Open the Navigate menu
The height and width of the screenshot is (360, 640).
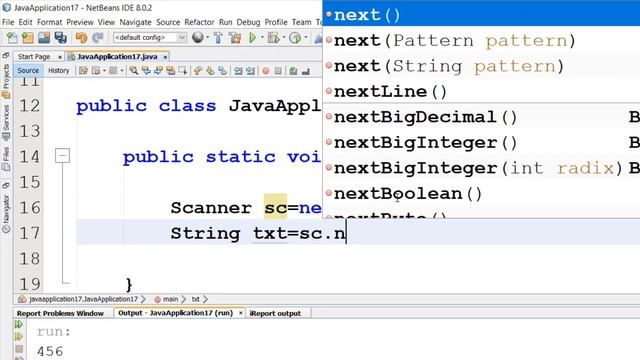click(136, 22)
